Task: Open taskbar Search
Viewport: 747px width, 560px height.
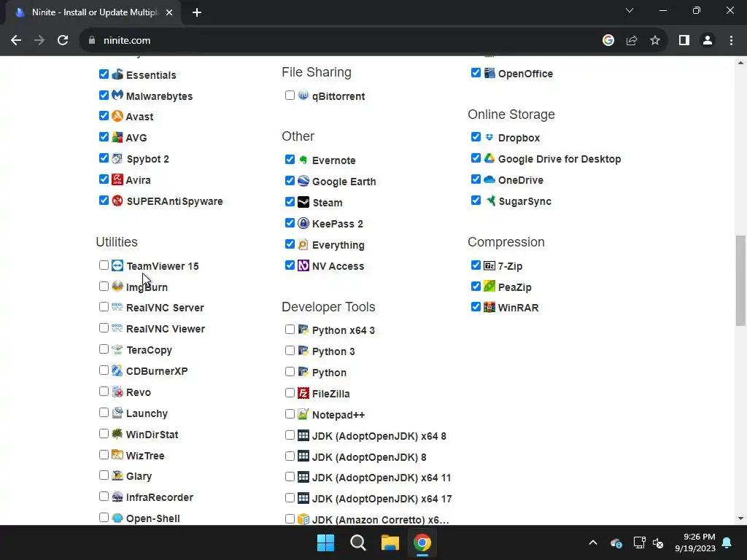Action: pos(357,542)
